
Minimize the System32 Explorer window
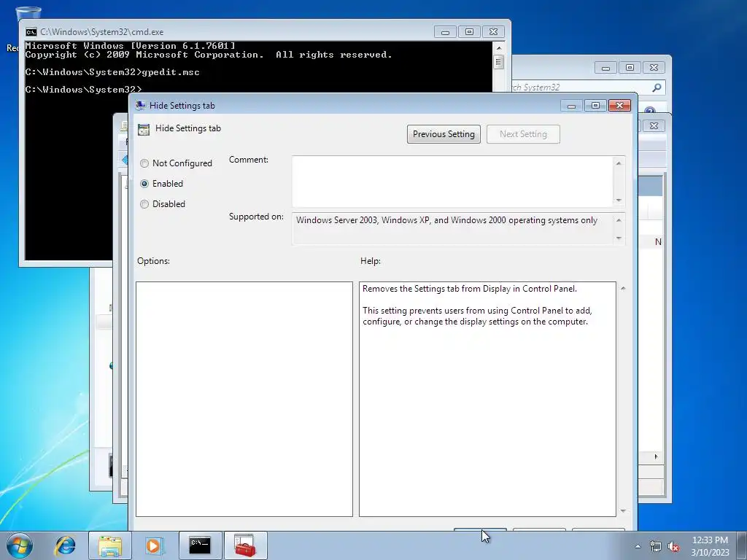(605, 68)
